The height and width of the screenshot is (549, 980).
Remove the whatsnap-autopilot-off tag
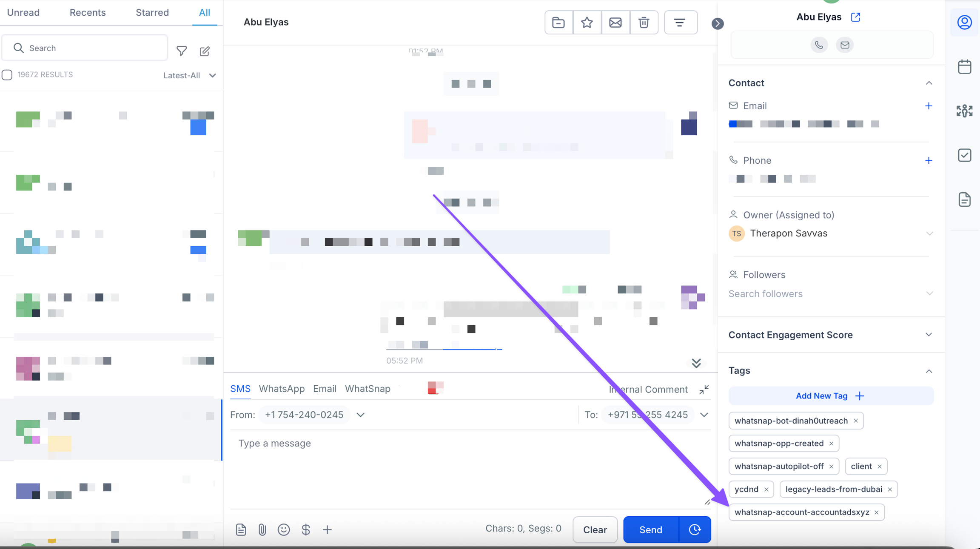coord(831,467)
